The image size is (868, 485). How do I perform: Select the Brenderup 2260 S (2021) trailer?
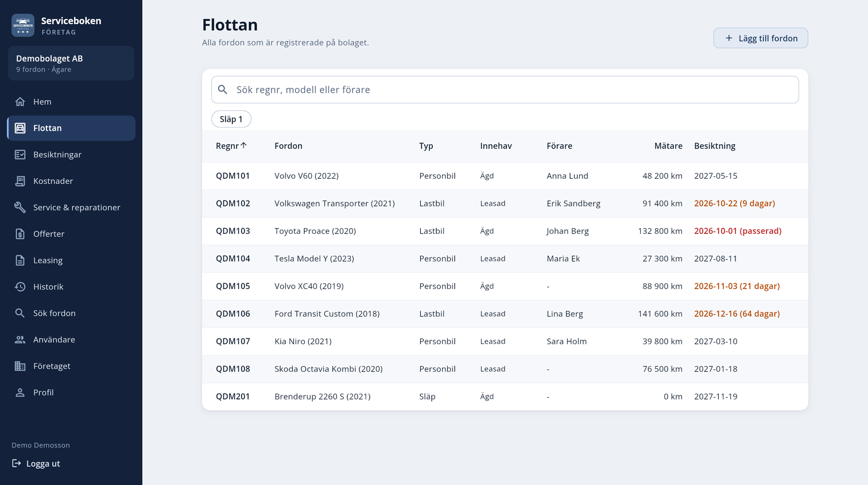323,397
